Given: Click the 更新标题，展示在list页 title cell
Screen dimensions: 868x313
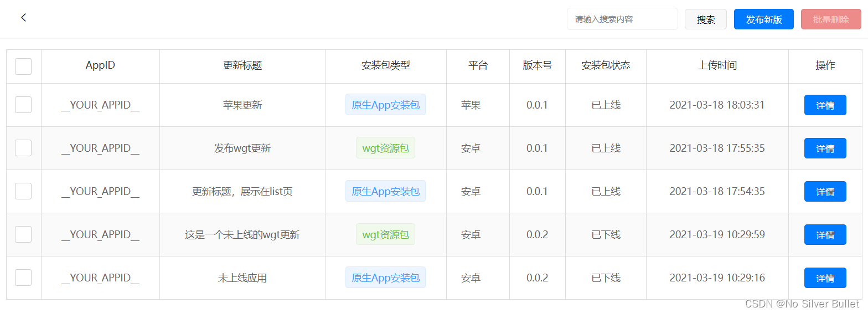Looking at the screenshot, I should tap(242, 191).
